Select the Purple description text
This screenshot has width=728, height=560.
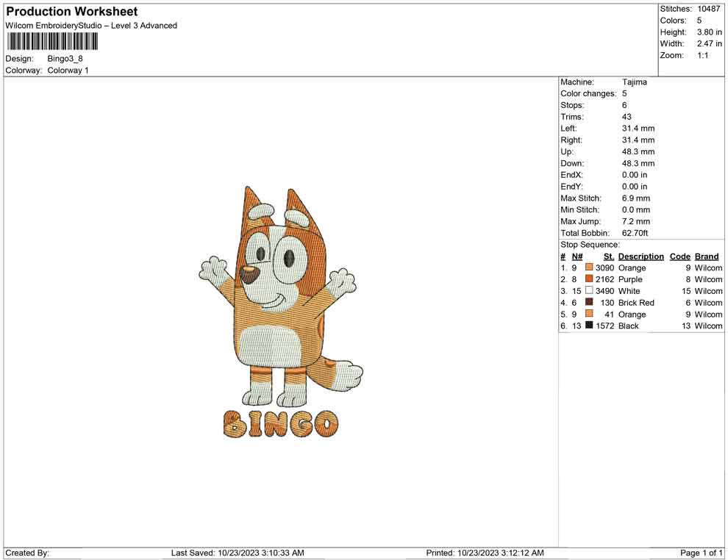click(x=630, y=279)
